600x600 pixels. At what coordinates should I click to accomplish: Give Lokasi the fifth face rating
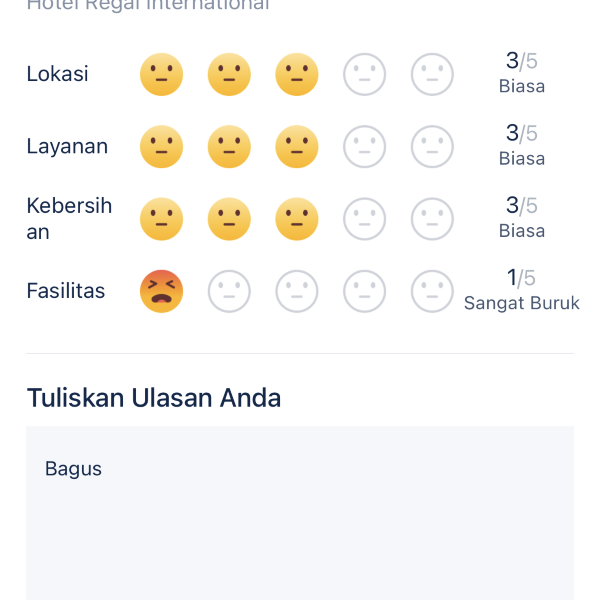pos(432,74)
